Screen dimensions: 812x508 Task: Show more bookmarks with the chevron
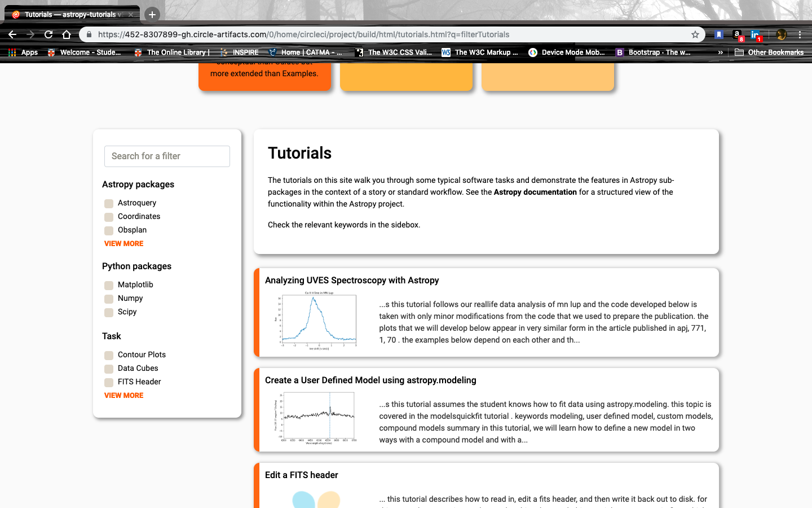point(720,52)
